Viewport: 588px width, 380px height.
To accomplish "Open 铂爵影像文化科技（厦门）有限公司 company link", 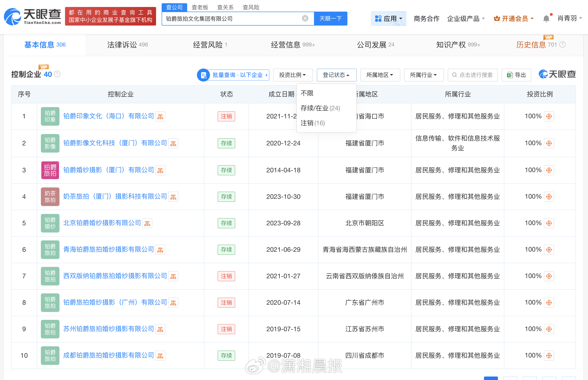I will tap(115, 143).
